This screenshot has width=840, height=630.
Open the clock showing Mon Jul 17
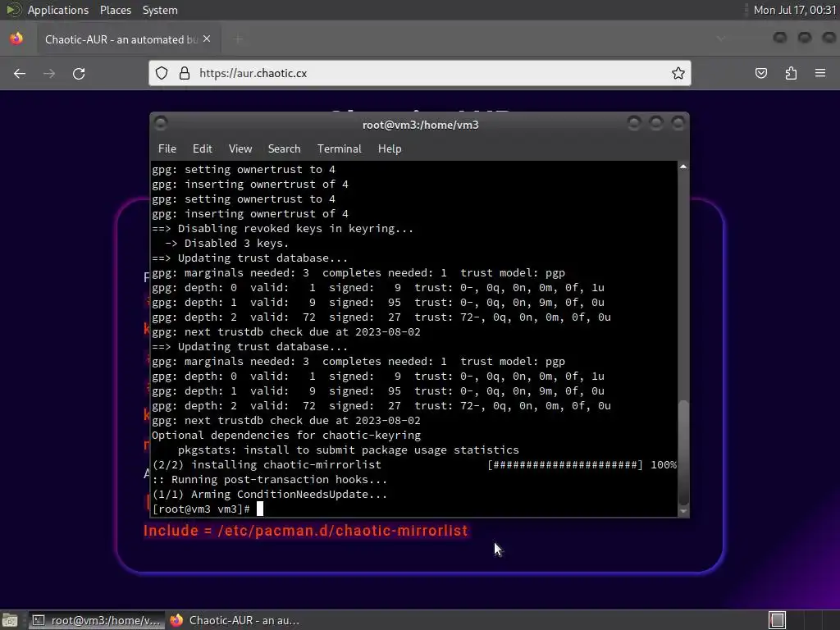pyautogui.click(x=794, y=10)
